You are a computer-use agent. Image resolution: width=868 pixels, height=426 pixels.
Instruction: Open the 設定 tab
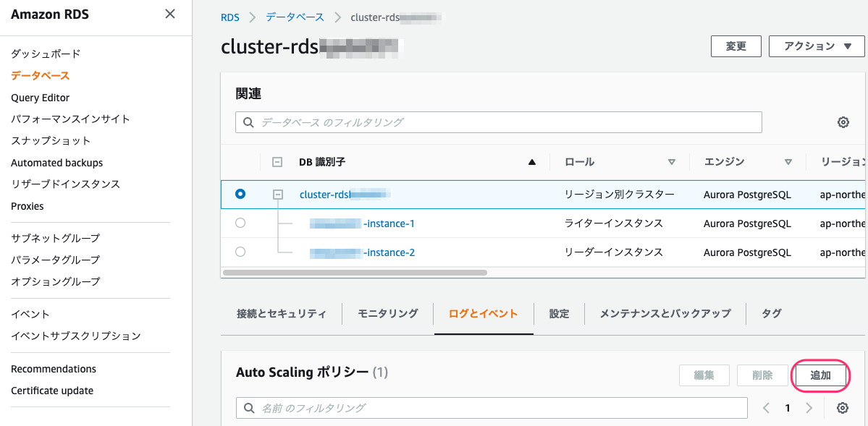pos(559,314)
